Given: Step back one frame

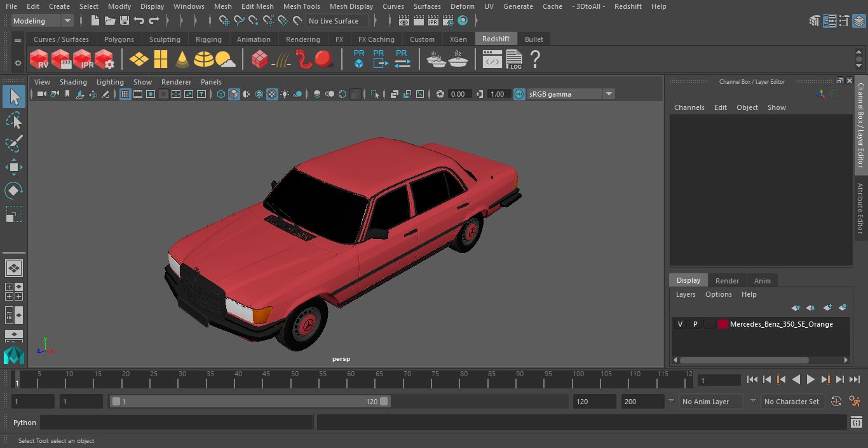Looking at the screenshot, I should [767, 379].
